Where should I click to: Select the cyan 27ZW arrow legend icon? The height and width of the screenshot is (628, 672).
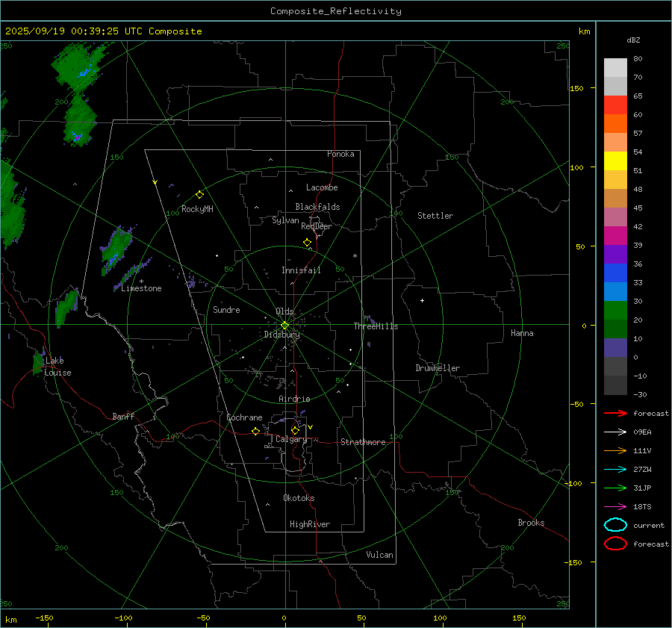point(615,469)
